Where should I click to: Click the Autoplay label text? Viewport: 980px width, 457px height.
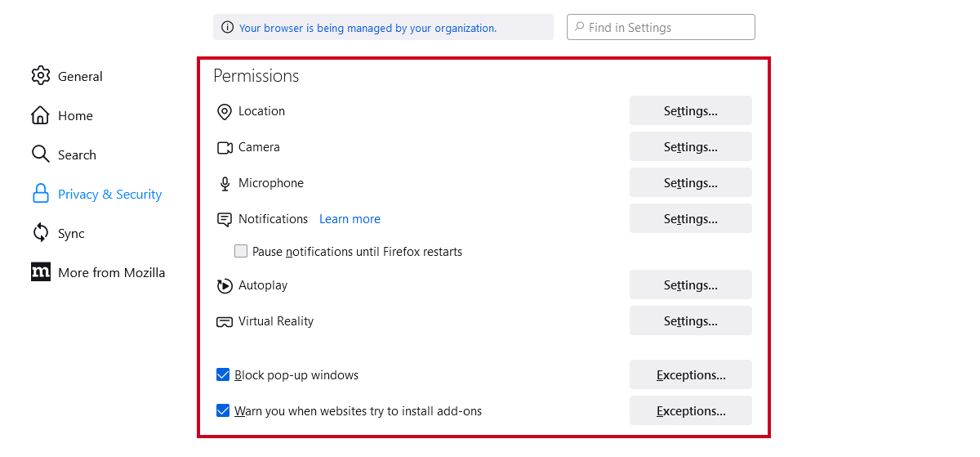coord(263,285)
